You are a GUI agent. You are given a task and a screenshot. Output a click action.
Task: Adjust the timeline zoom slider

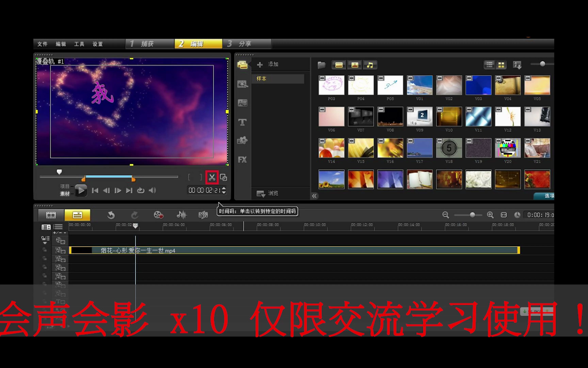tap(472, 215)
